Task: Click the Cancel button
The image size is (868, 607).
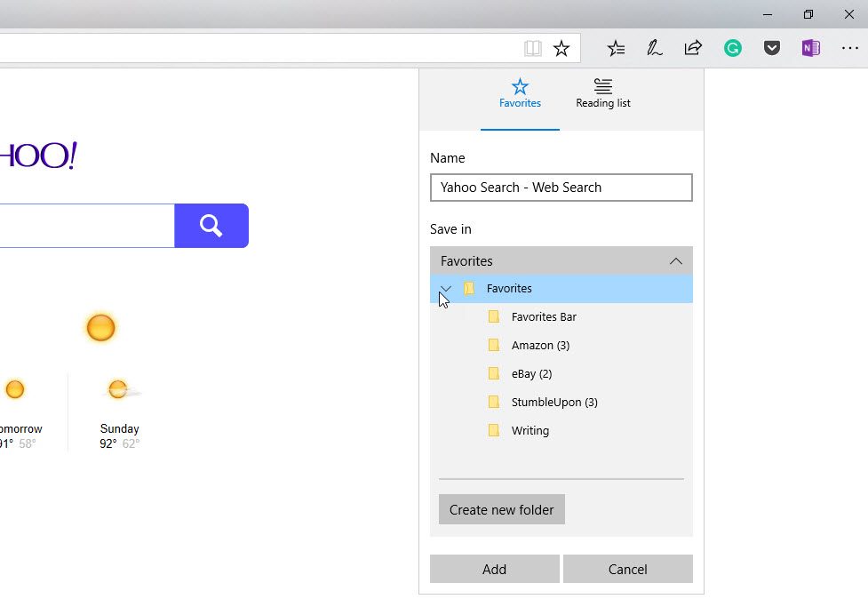Action: [628, 570]
